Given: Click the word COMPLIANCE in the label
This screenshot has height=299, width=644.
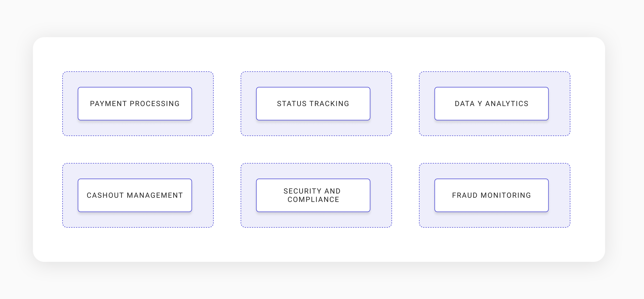Looking at the screenshot, I should point(313,200).
